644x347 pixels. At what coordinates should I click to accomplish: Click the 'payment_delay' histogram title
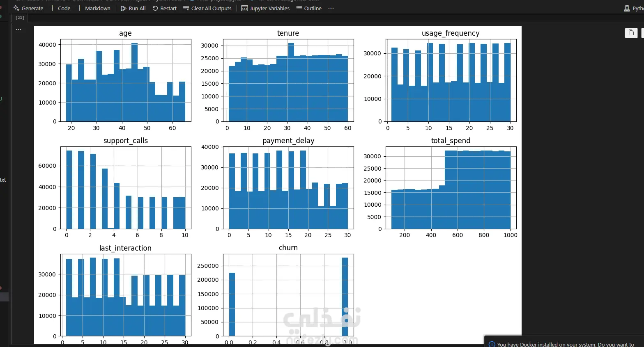tap(288, 141)
